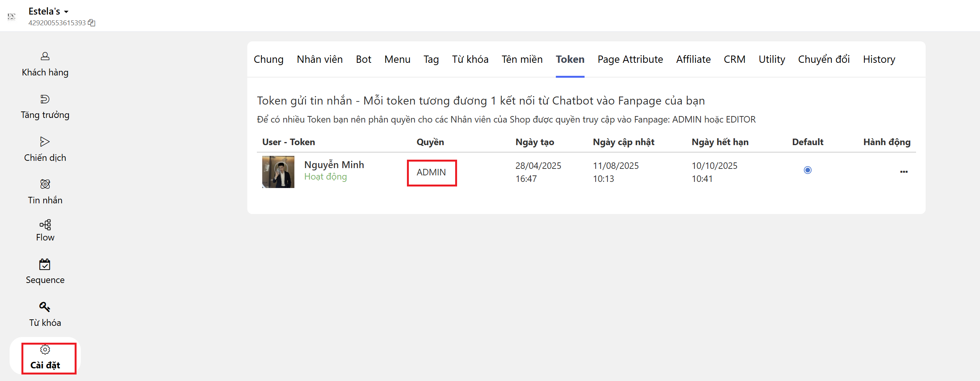
Task: Open the Chiến dịch campaign icon
Action: point(45,142)
